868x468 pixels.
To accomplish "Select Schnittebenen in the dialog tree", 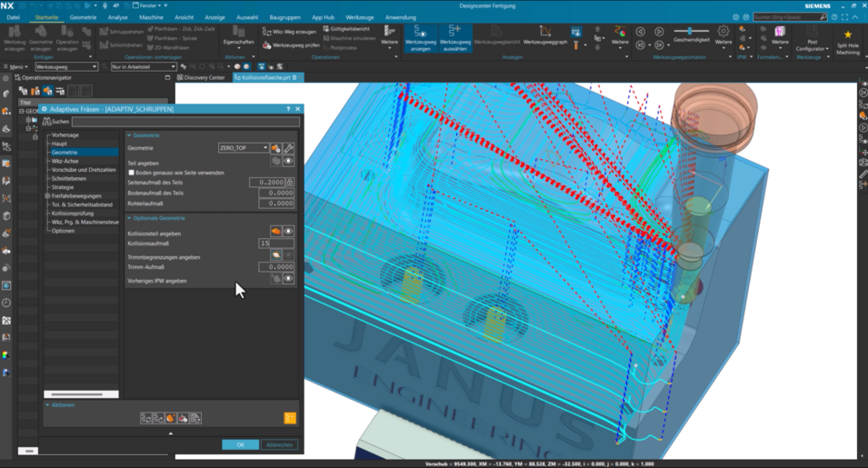I will (69, 178).
